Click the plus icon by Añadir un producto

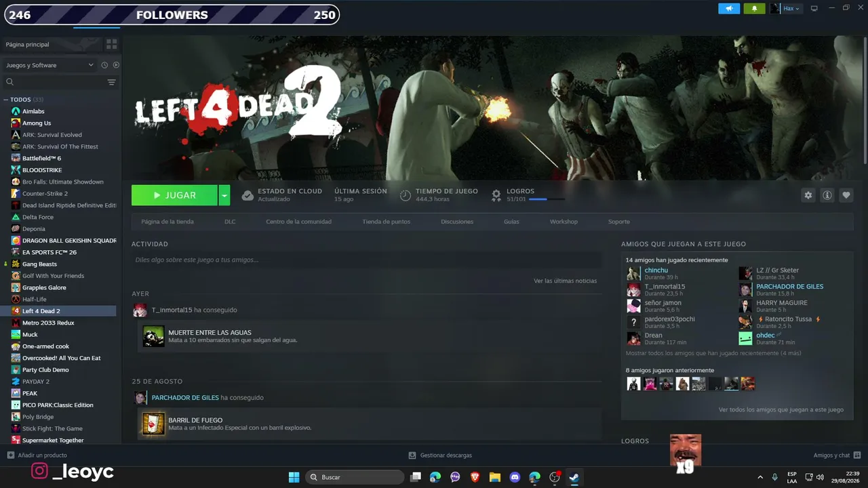[x=10, y=455]
